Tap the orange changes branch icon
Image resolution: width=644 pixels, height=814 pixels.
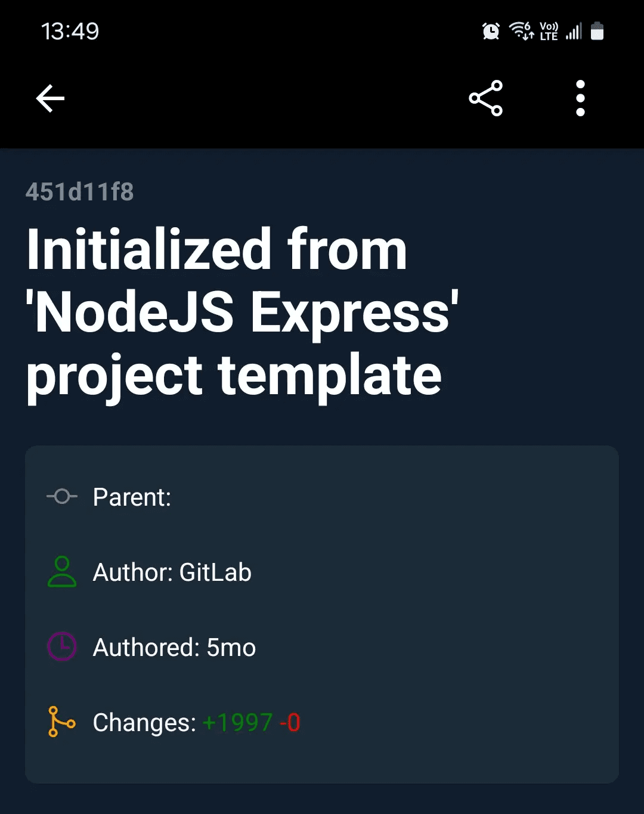tap(61, 722)
